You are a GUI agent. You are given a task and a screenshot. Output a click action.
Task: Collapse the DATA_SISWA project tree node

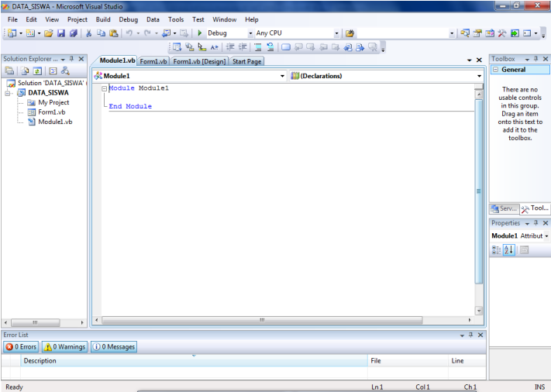8,93
